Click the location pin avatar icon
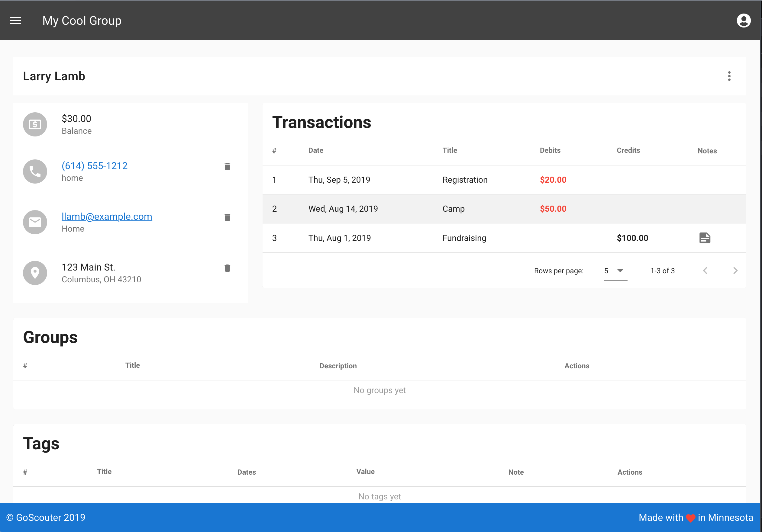This screenshot has width=762, height=532. 35,273
